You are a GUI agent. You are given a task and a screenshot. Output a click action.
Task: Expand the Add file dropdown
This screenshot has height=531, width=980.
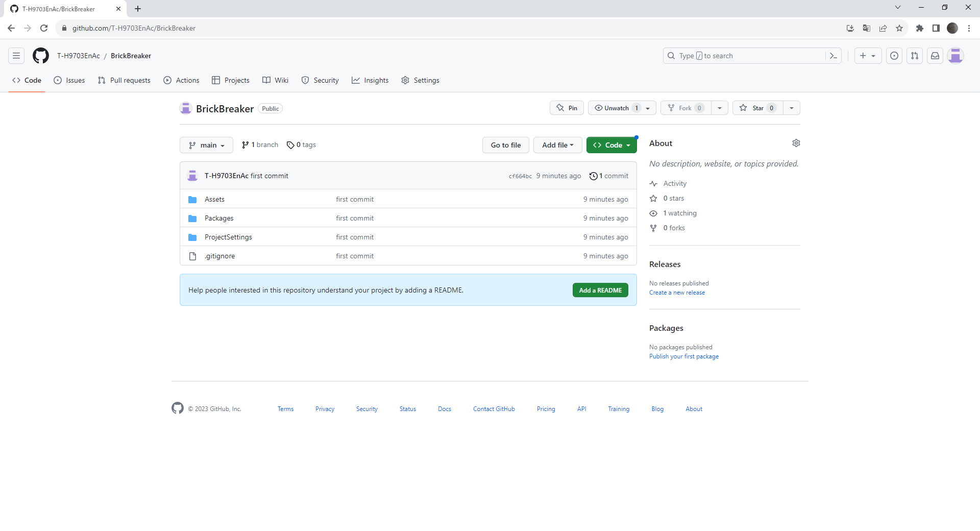click(557, 145)
